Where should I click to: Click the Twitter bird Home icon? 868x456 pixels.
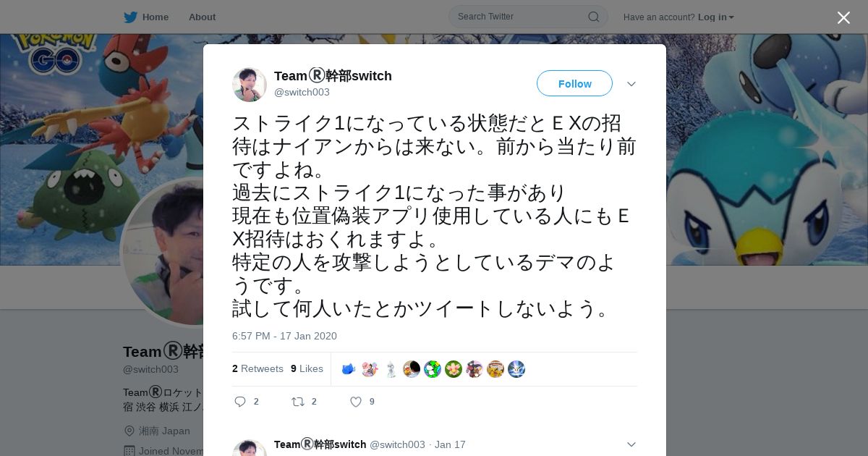(x=130, y=17)
